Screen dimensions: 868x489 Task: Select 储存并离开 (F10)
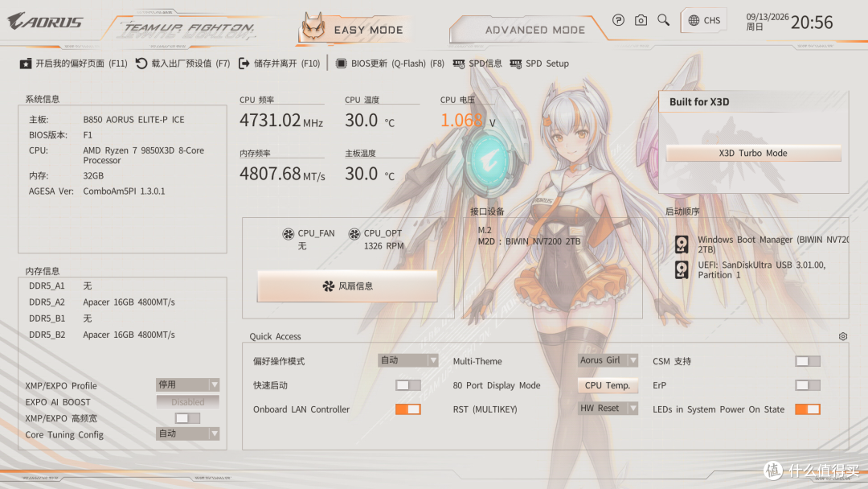[279, 64]
